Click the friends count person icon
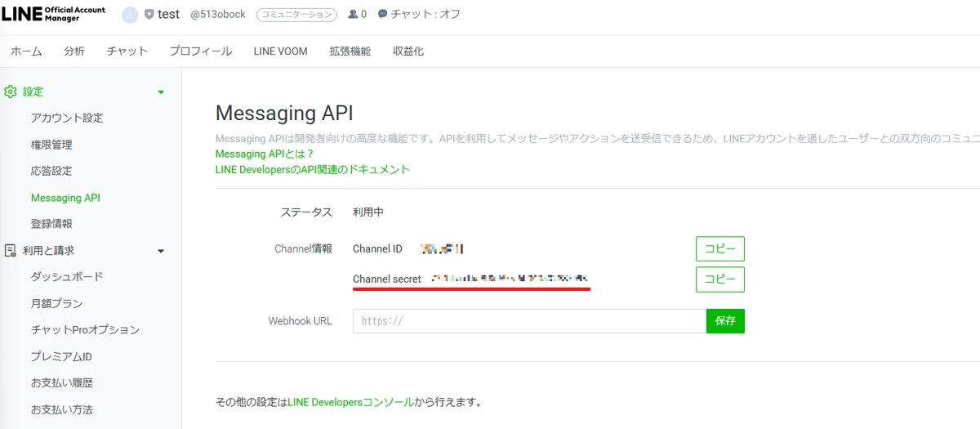Image resolution: width=980 pixels, height=429 pixels. pos(353,15)
